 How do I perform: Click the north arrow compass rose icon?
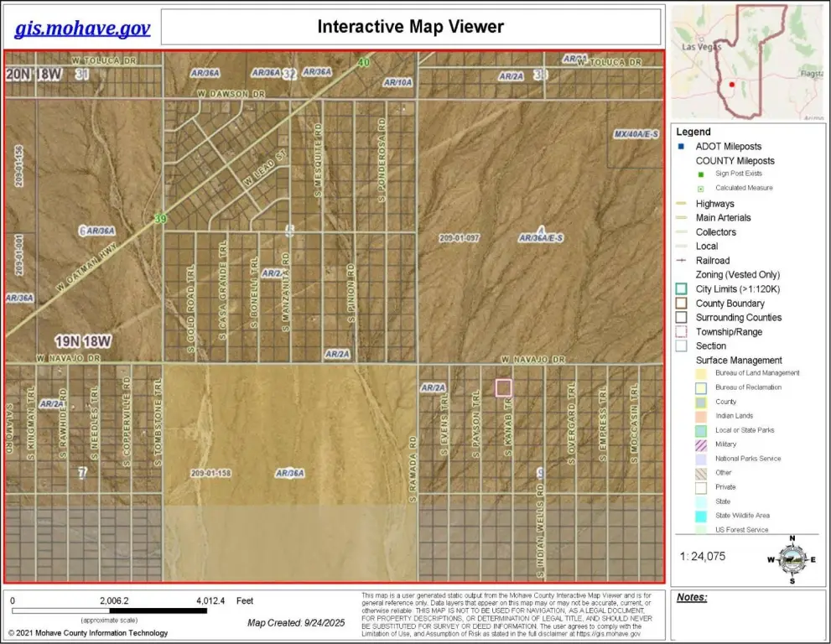tap(792, 558)
